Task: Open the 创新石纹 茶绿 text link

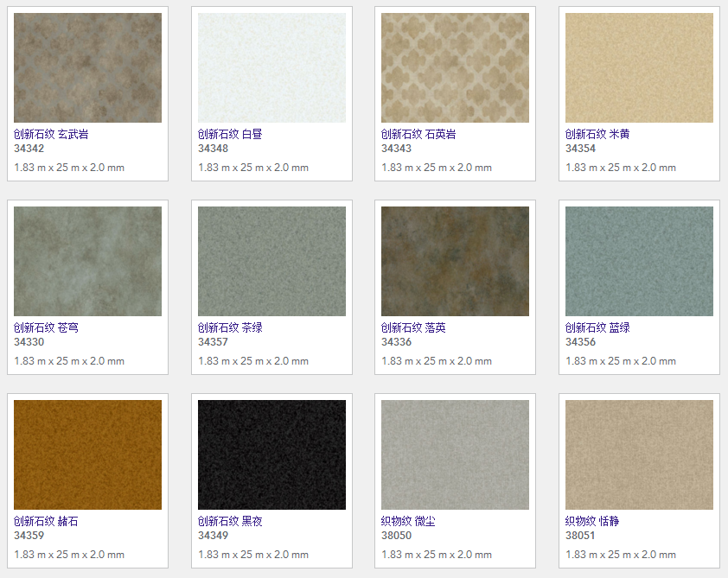Action: coord(230,327)
